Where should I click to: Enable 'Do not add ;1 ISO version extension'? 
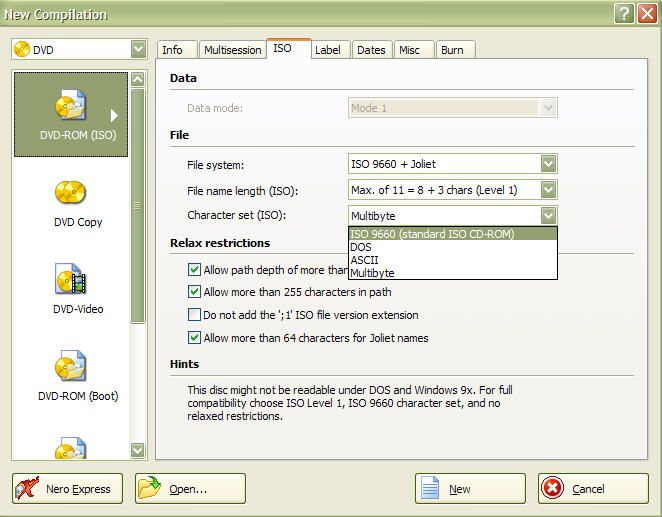[195, 315]
